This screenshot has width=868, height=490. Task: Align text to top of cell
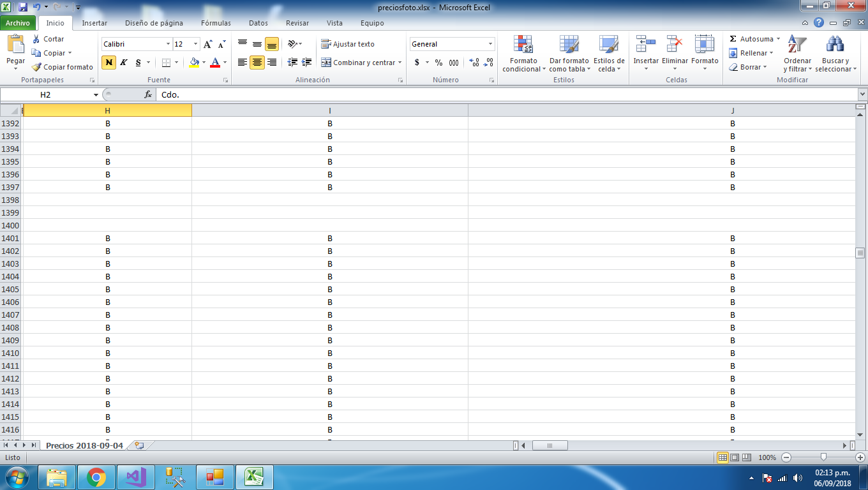click(x=243, y=44)
